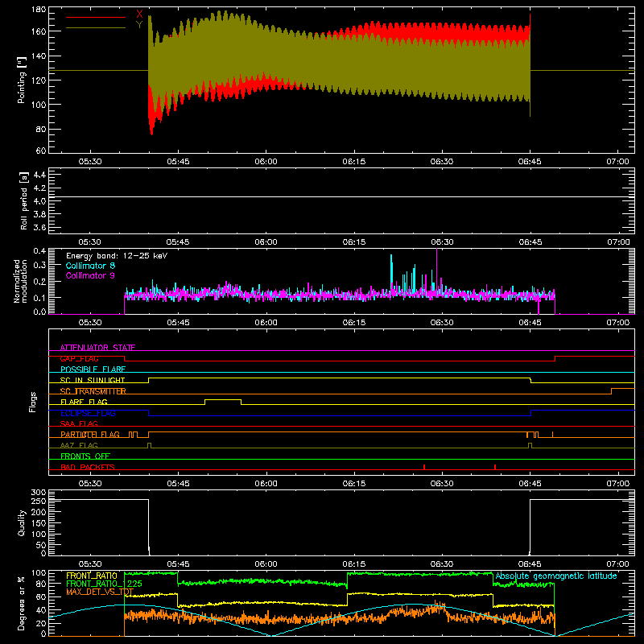Click the 3.6 tick on Roll period axis

pyautogui.click(x=39, y=227)
